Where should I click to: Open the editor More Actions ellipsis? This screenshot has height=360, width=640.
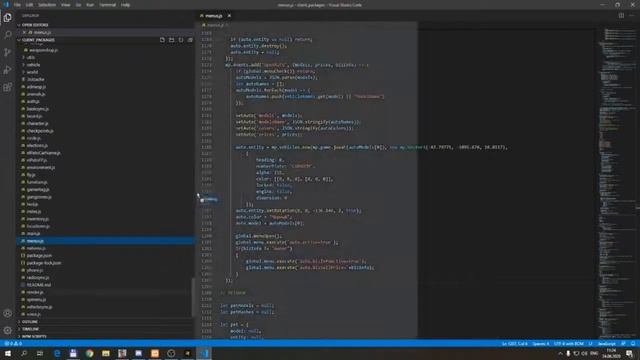tap(632, 16)
